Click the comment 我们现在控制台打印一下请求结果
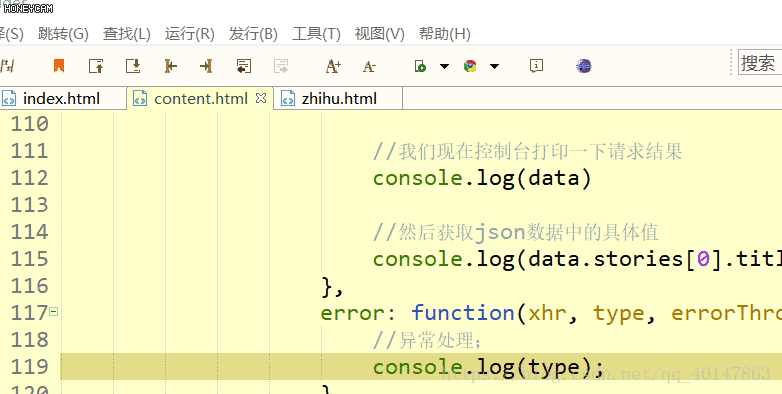The height and width of the screenshot is (394, 782). 527,151
